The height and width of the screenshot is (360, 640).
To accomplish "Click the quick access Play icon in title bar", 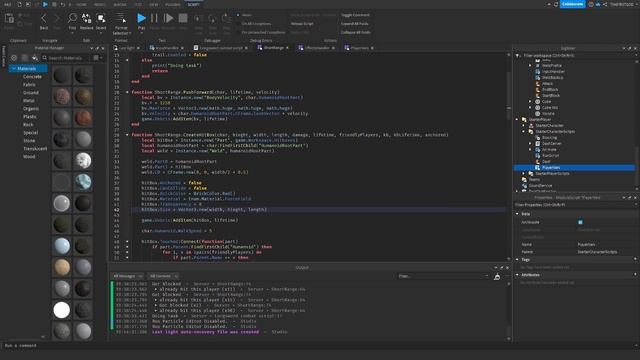I will (45, 4).
